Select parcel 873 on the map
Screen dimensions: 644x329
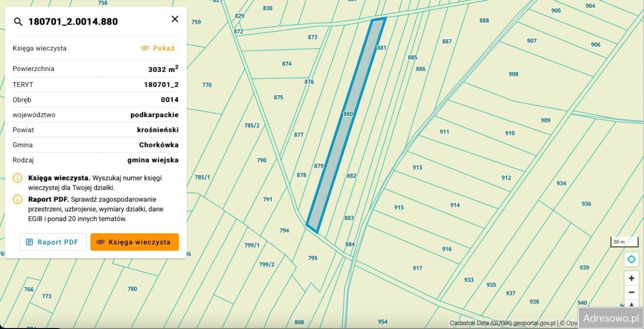(x=312, y=37)
